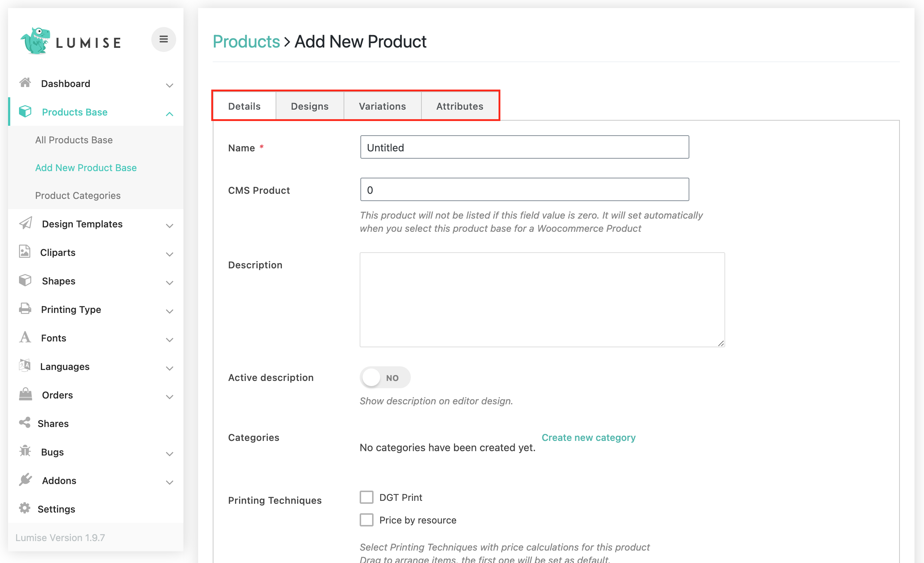Click the Lumise Version 1.9.7 text
The height and width of the screenshot is (563, 924).
click(x=60, y=537)
